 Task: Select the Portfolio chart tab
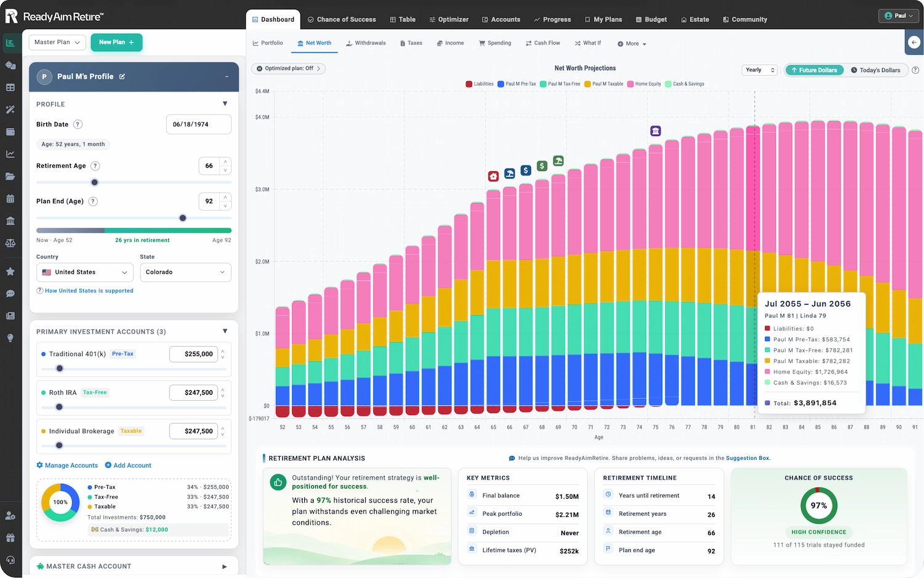click(268, 43)
